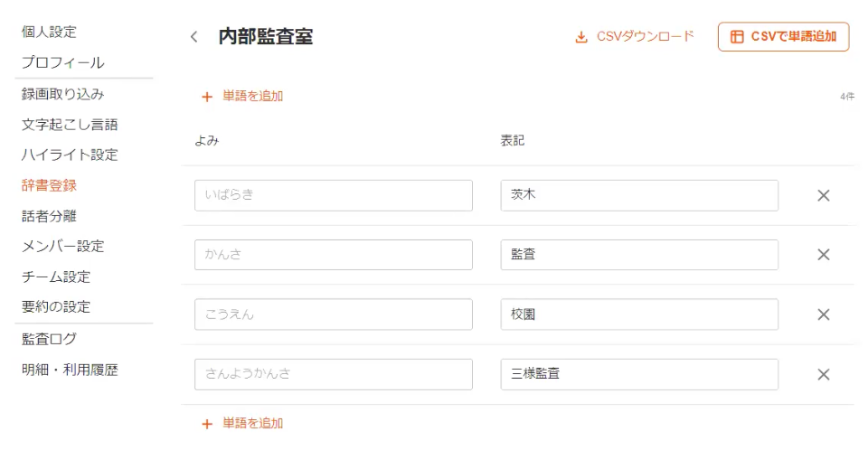Delete the 校園 entry with X icon
The height and width of the screenshot is (450, 868).
click(823, 314)
